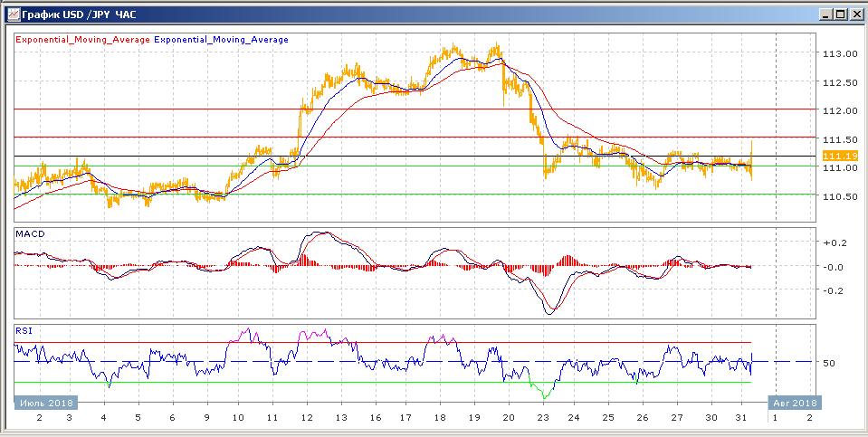Select the RSI indicator panel label
The width and height of the screenshot is (868, 437).
click(x=24, y=331)
